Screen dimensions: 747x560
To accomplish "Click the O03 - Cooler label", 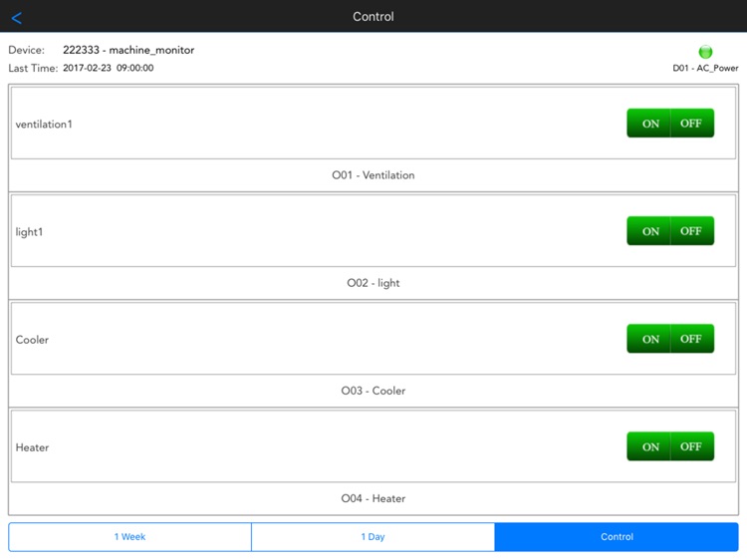I will [373, 391].
